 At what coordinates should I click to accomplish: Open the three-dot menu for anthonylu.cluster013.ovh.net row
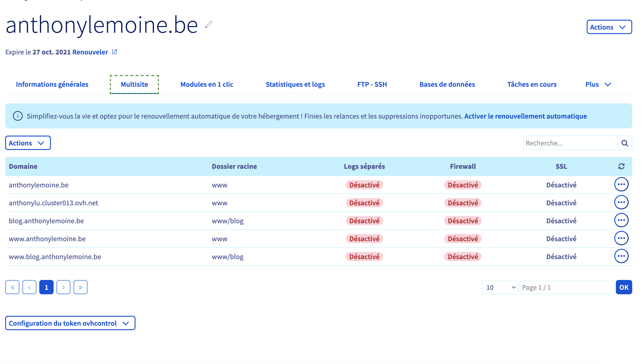(621, 202)
